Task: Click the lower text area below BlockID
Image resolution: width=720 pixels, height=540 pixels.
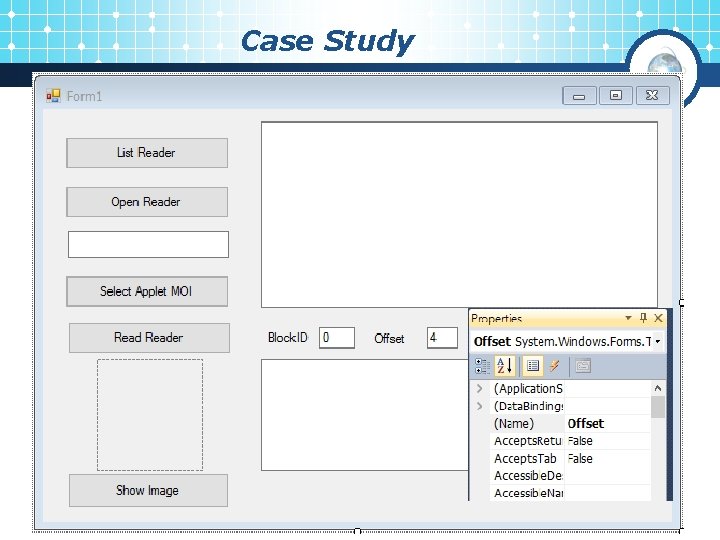Action: 365,415
